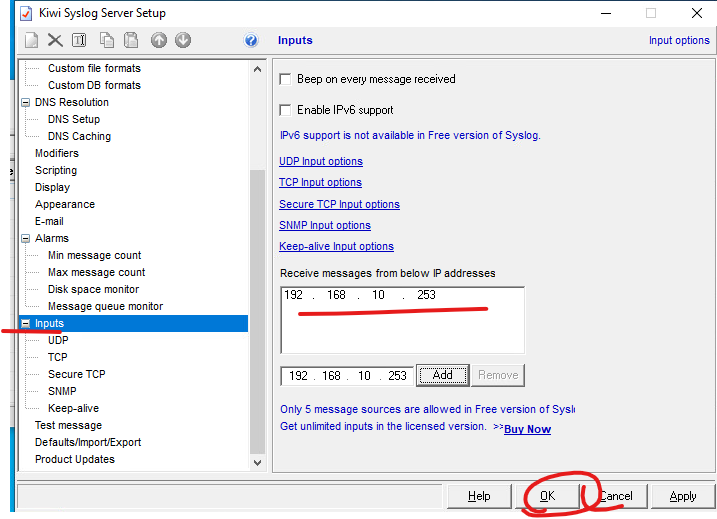Screen dimensions: 717x519
Task: Toggle Enable IPv6 support checkbox
Action: (x=285, y=110)
